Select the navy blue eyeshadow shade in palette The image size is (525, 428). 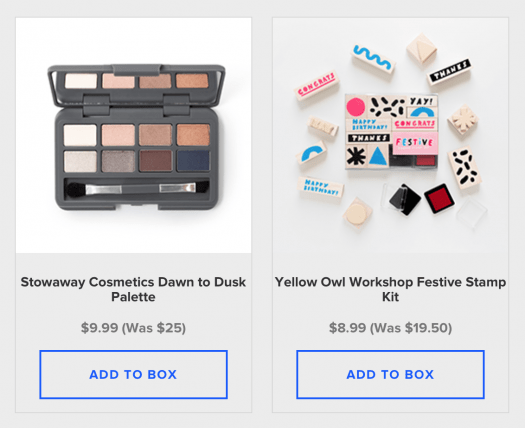pyautogui.click(x=193, y=161)
